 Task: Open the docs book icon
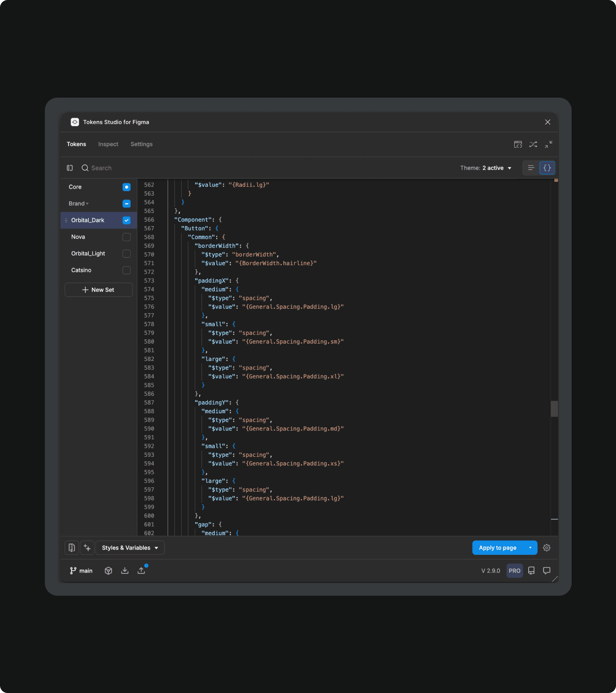[x=531, y=571]
